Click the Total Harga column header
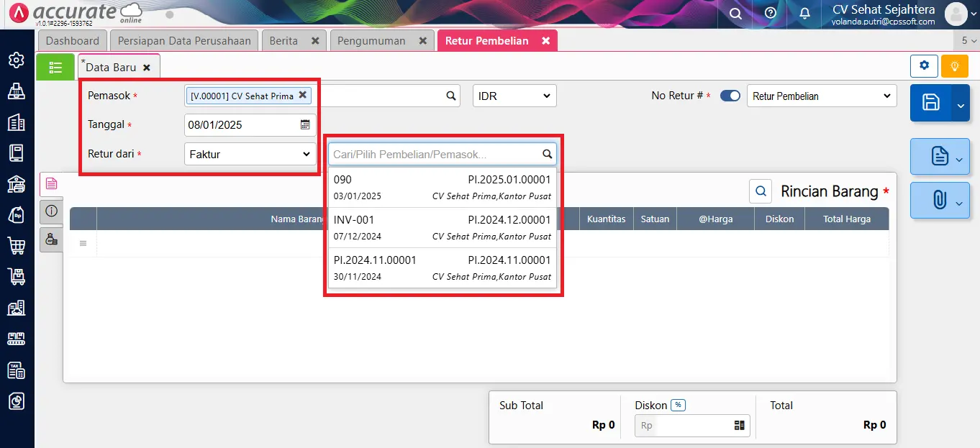The width and height of the screenshot is (980, 448). click(x=847, y=219)
